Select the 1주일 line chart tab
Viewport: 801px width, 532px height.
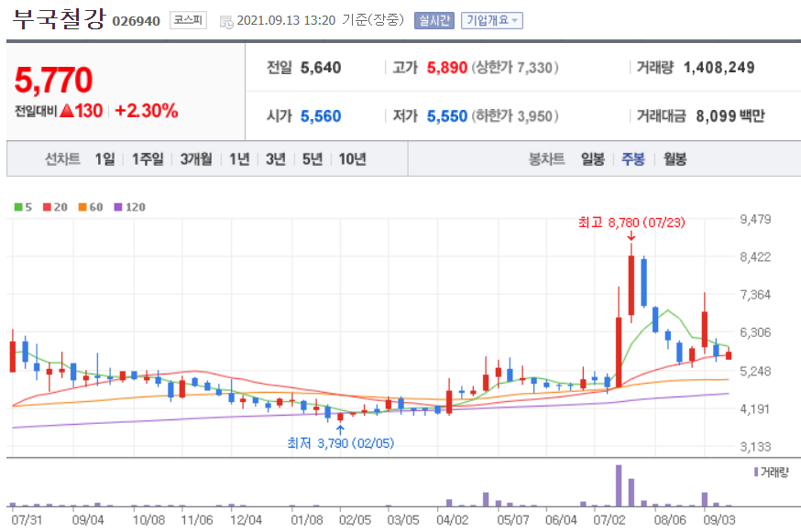(148, 159)
